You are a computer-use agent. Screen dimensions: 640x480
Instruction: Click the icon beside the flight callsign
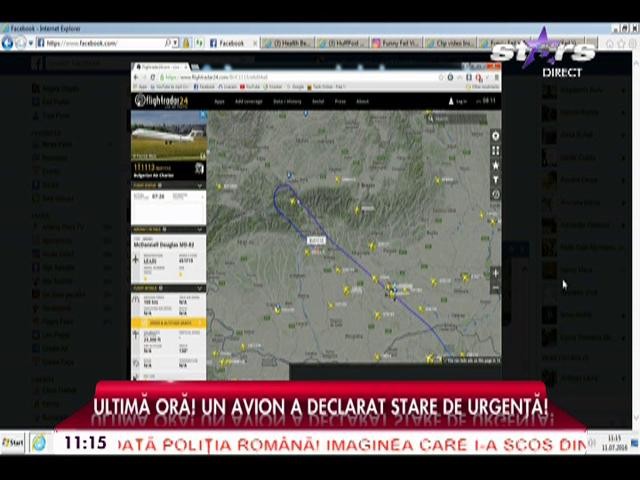[x=199, y=168]
